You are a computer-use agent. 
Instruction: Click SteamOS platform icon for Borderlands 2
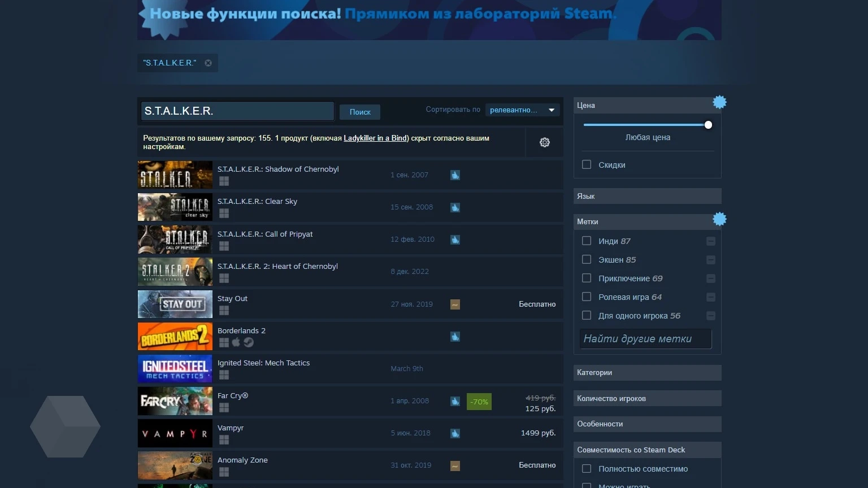[x=249, y=342]
